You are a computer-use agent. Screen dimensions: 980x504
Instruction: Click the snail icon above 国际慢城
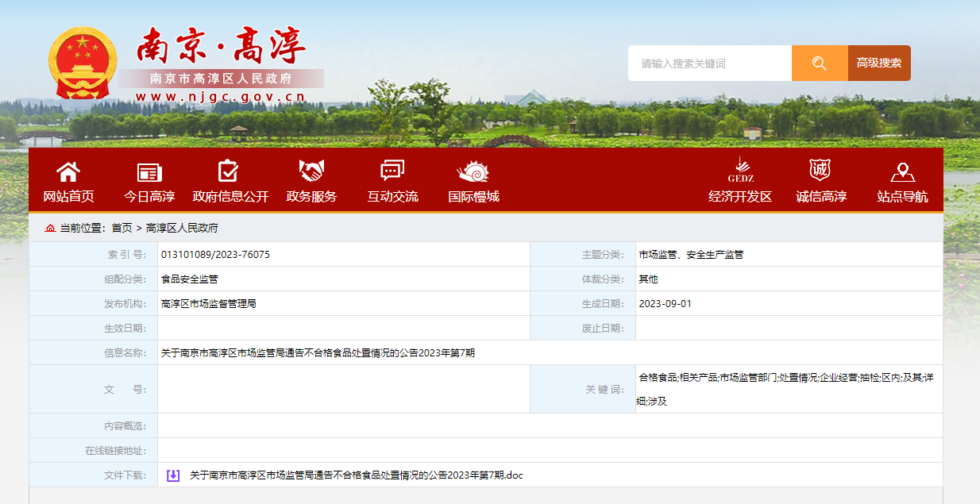point(473,171)
